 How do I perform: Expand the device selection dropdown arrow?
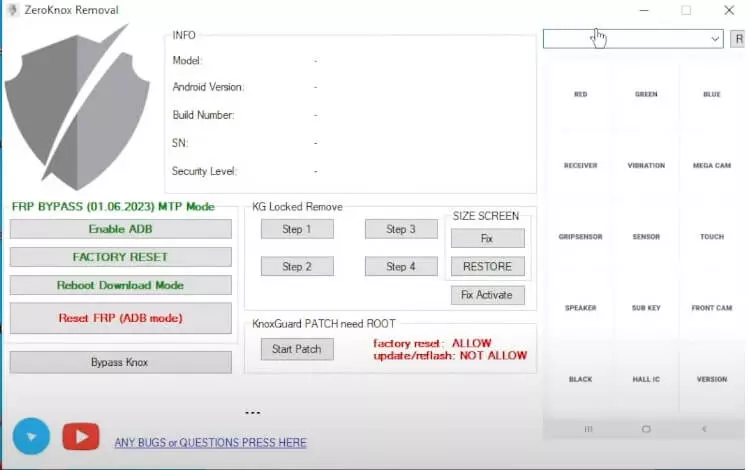pyautogui.click(x=715, y=39)
